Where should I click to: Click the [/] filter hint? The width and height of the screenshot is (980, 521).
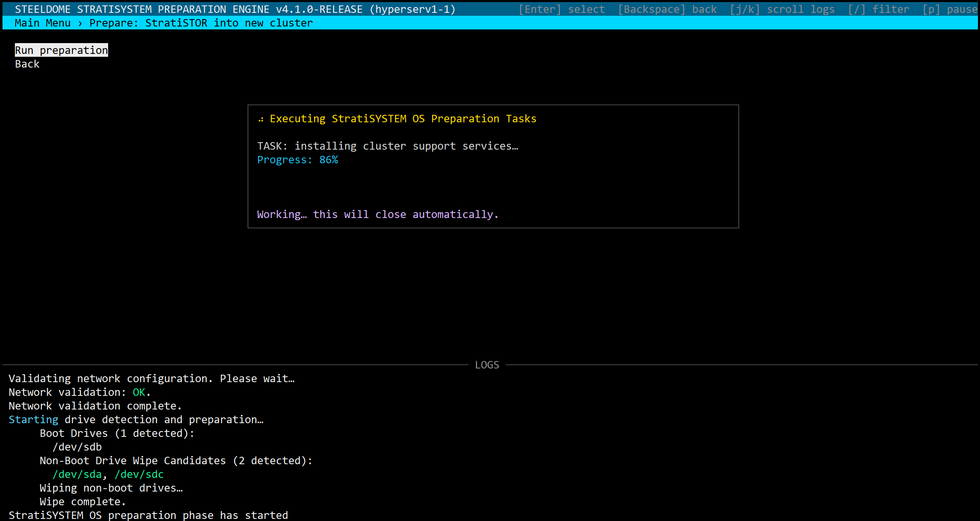click(878, 9)
